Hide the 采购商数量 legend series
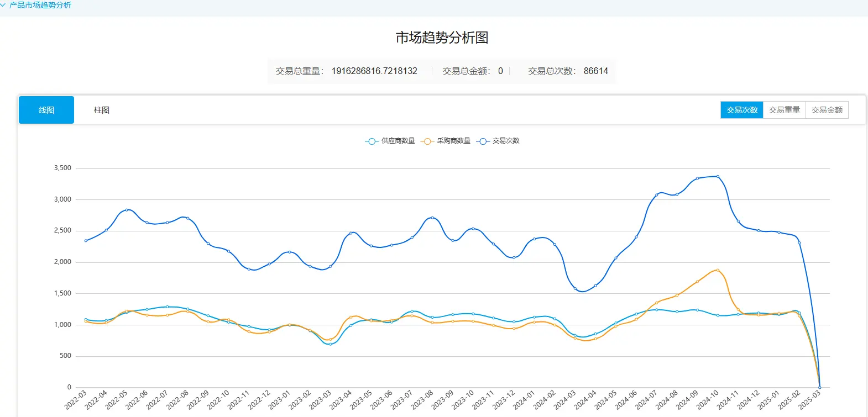The image size is (868, 417). tap(446, 141)
